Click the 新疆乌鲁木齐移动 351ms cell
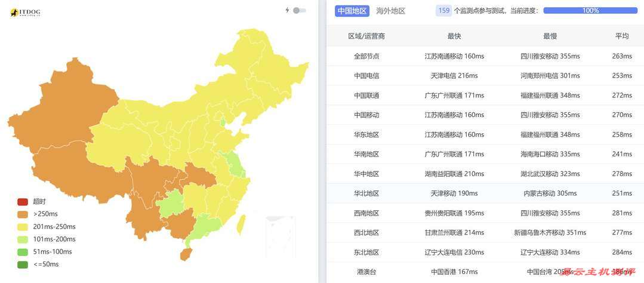Screen dimensions: 644x283 tap(550, 232)
